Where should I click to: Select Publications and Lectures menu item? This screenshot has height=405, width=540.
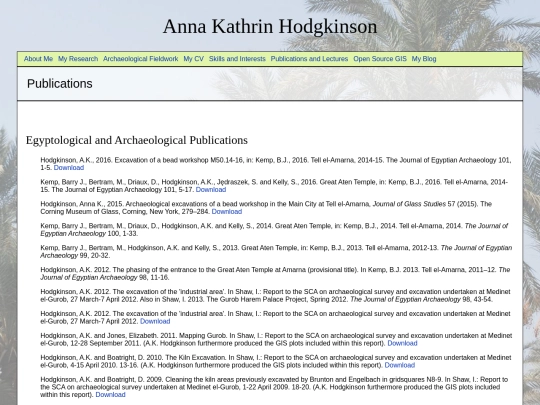309,59
